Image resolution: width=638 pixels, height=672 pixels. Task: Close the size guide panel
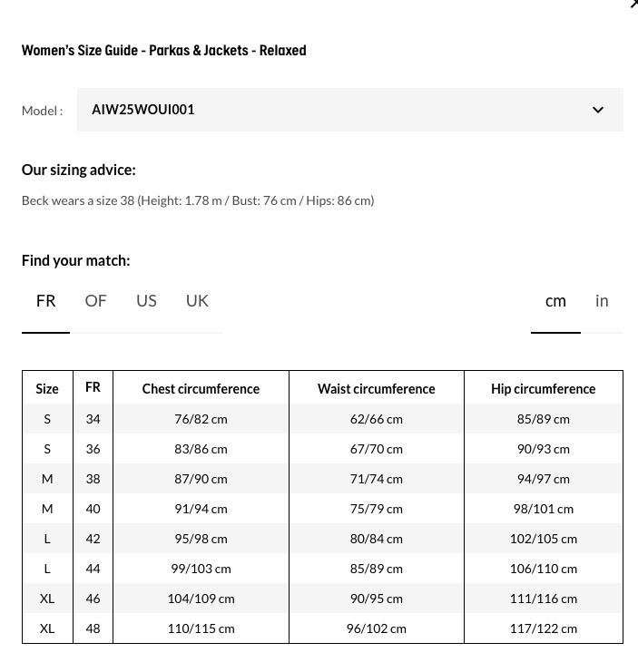click(x=633, y=5)
